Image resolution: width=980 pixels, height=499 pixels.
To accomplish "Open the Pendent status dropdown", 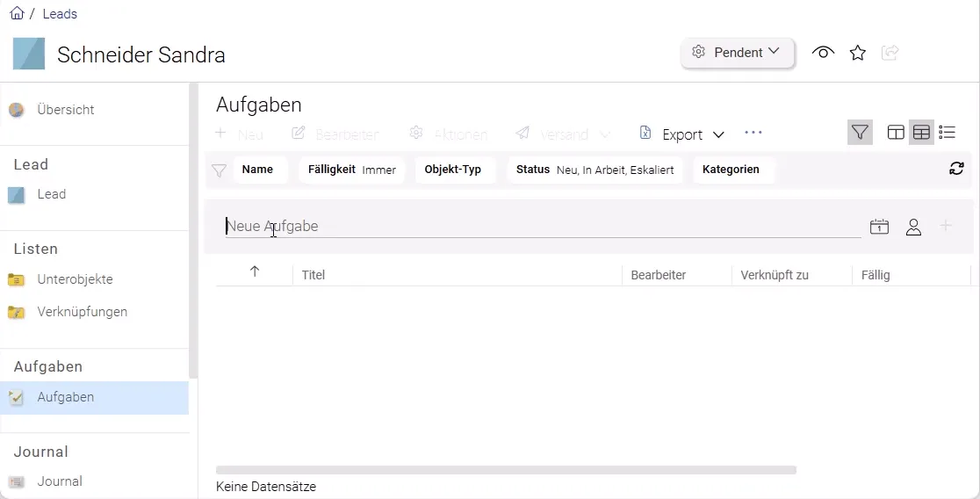I will [737, 53].
